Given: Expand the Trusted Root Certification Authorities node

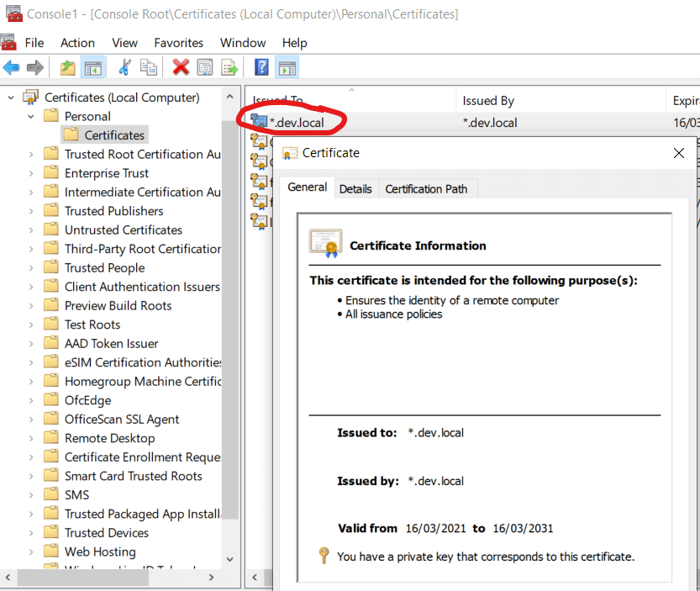Looking at the screenshot, I should (x=31, y=155).
